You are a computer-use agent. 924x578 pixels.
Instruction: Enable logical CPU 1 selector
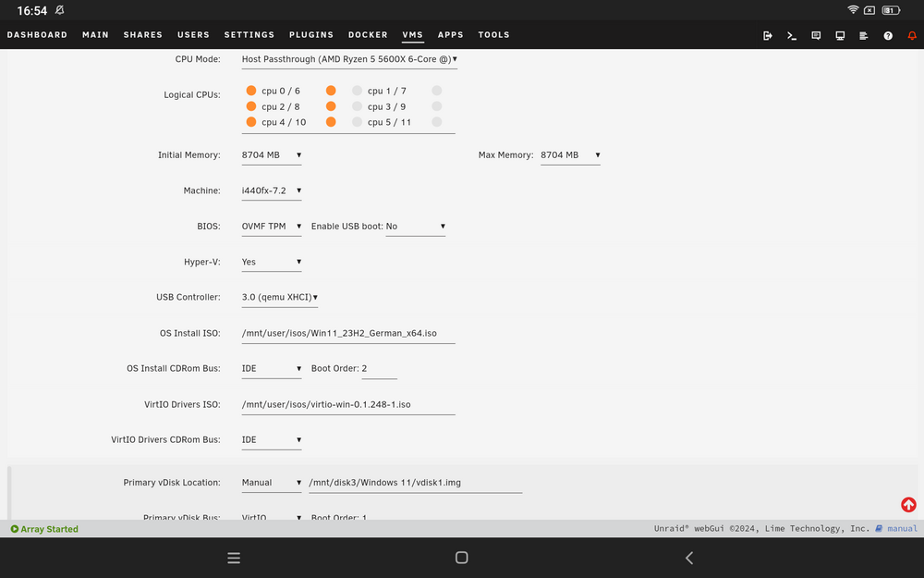[x=357, y=91]
